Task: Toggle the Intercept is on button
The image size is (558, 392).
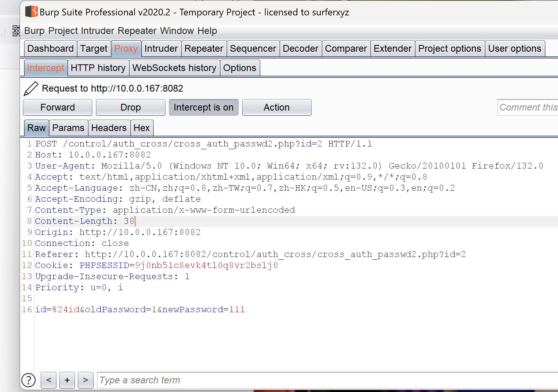Action: pos(204,107)
